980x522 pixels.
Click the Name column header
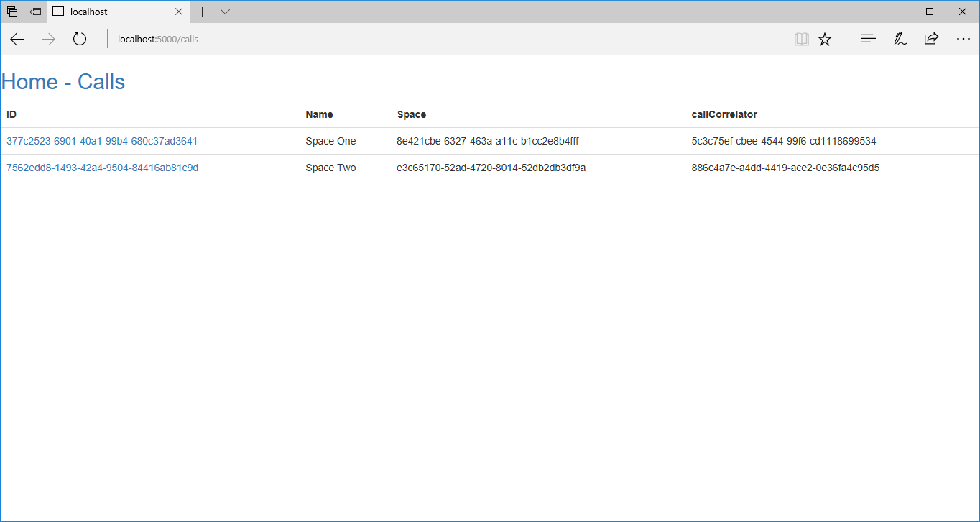(319, 114)
